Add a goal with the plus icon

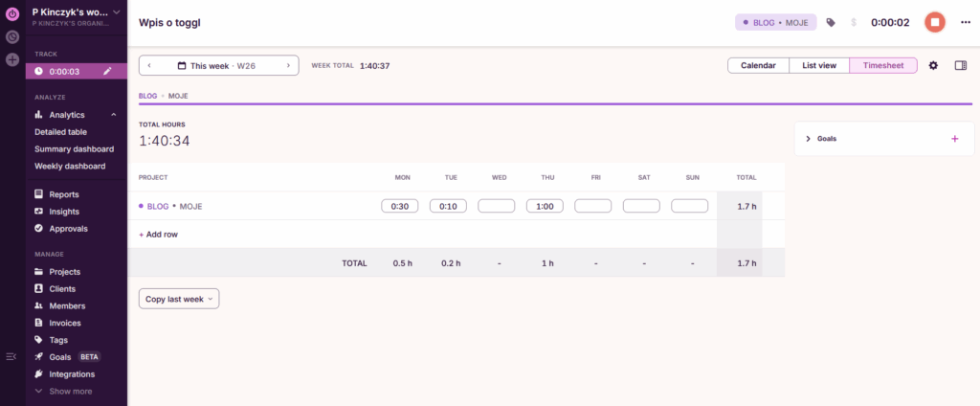(954, 139)
